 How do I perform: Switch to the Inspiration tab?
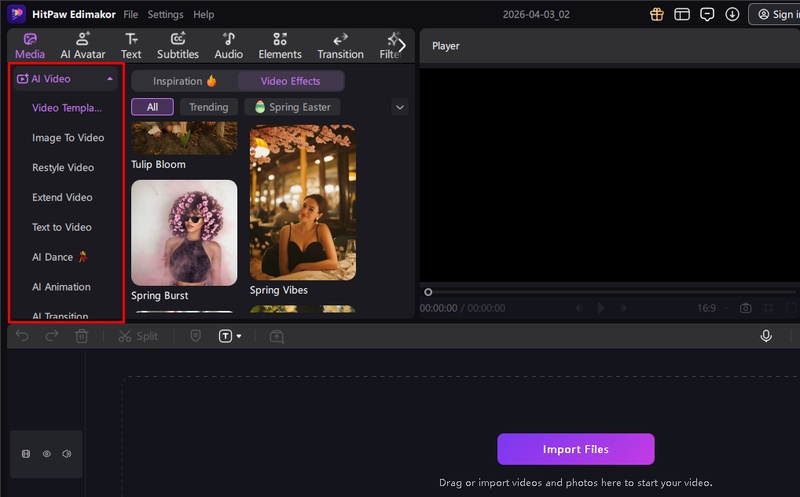tap(184, 81)
